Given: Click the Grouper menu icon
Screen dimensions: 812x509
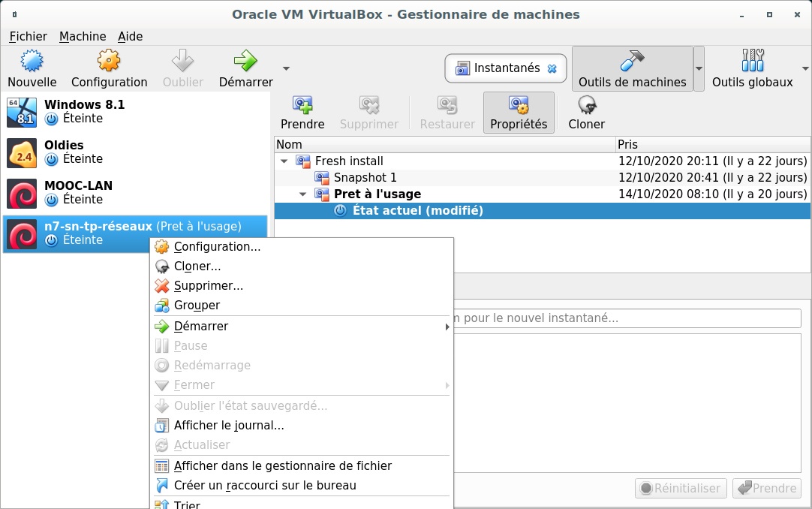Looking at the screenshot, I should [x=162, y=306].
